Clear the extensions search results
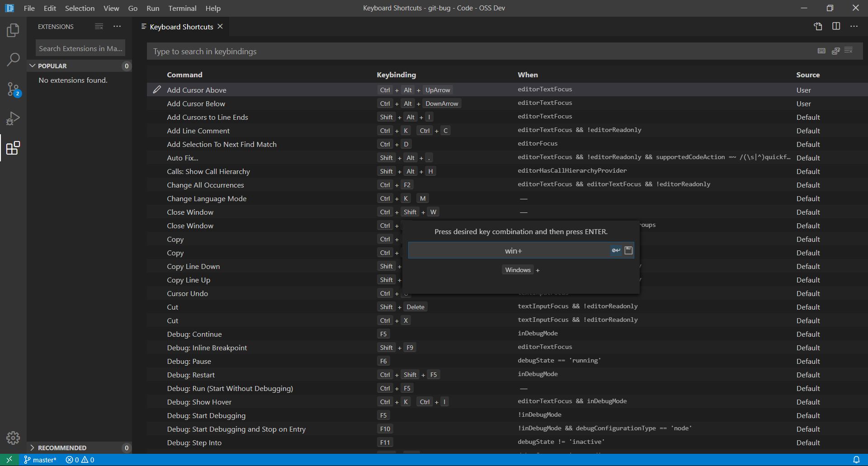 99,27
